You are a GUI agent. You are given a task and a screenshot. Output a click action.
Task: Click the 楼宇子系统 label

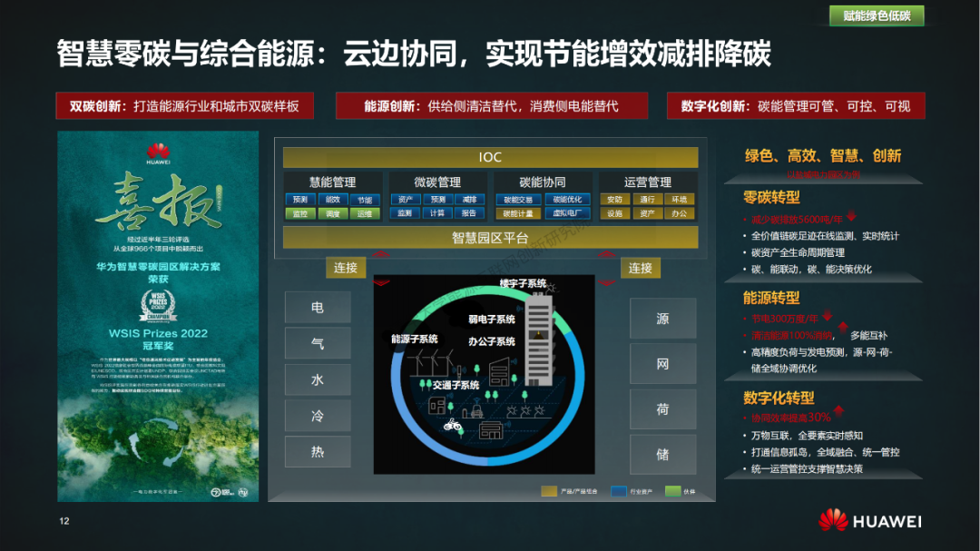524,283
